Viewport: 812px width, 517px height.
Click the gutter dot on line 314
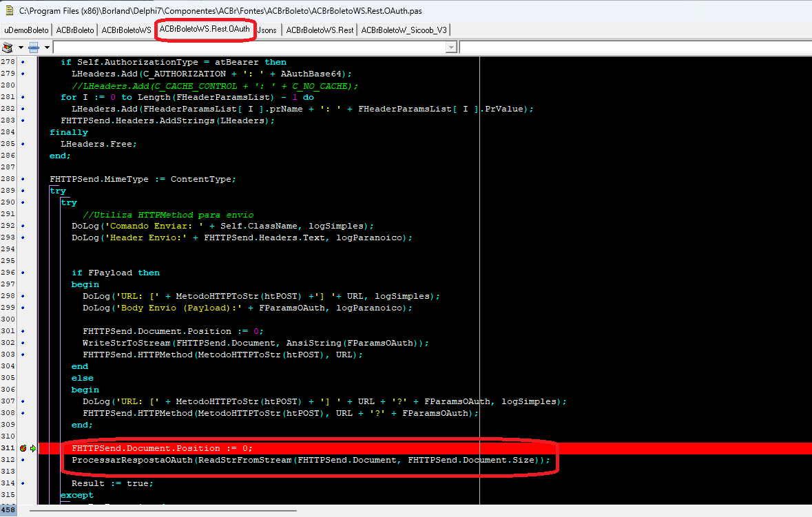click(23, 483)
